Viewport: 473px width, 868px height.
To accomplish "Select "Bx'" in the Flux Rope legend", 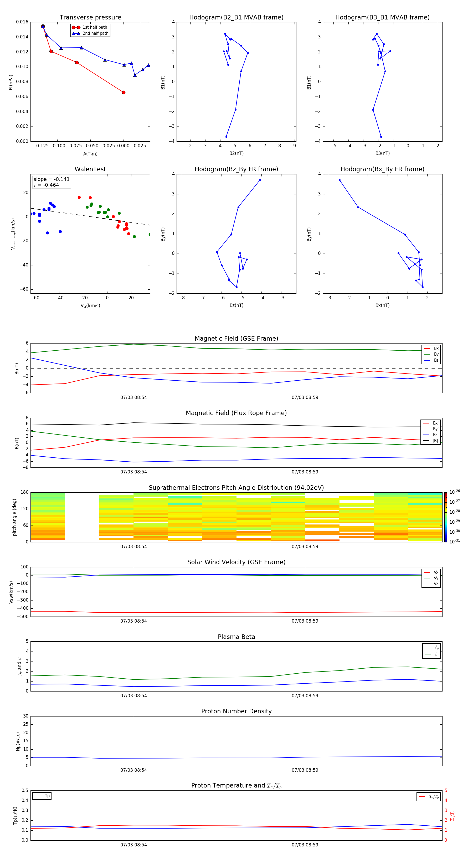I will pos(431,423).
